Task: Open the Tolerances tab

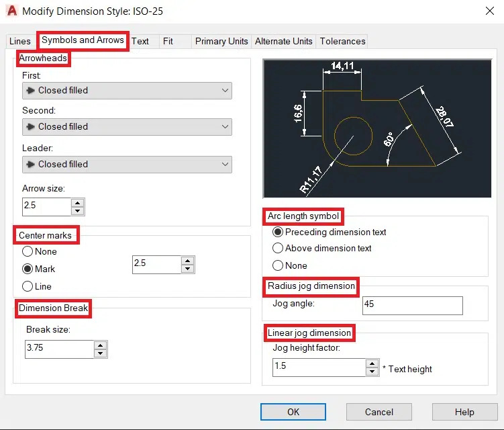Action: coord(342,42)
